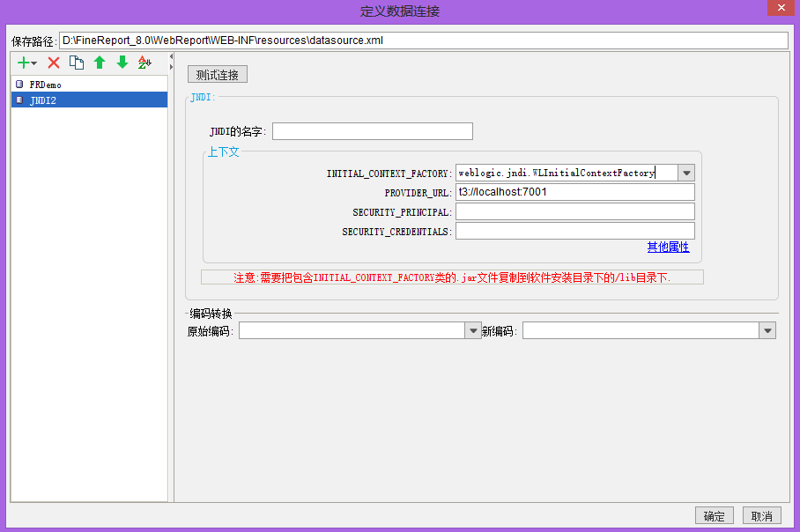
Task: Click the red 注意 warning note text
Action: point(452,277)
